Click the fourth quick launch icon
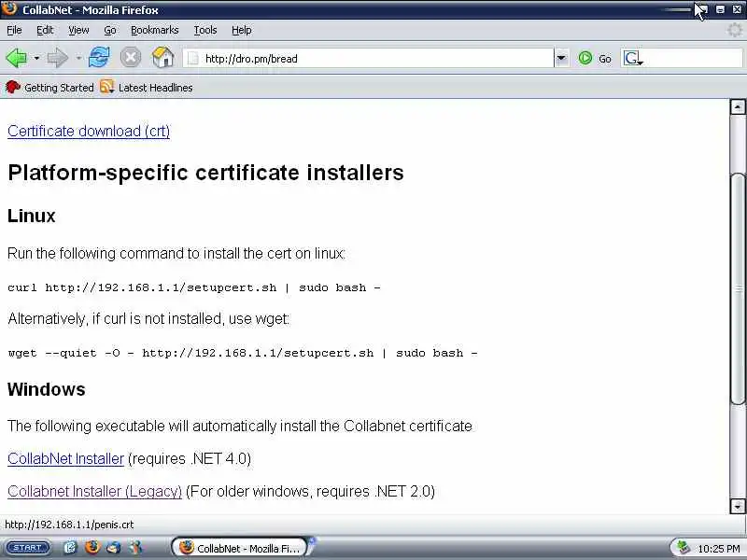The image size is (747, 560). tap(135, 548)
